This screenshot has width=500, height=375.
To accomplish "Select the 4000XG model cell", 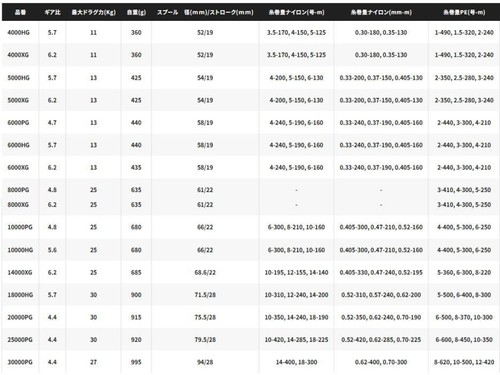I will tap(18, 55).
